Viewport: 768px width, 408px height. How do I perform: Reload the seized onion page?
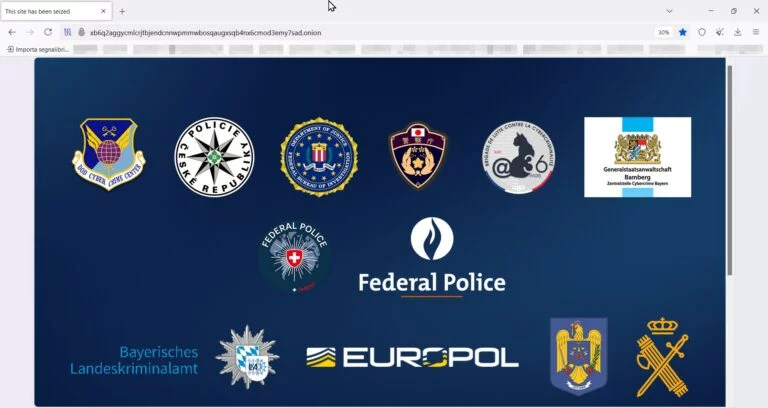(x=48, y=32)
